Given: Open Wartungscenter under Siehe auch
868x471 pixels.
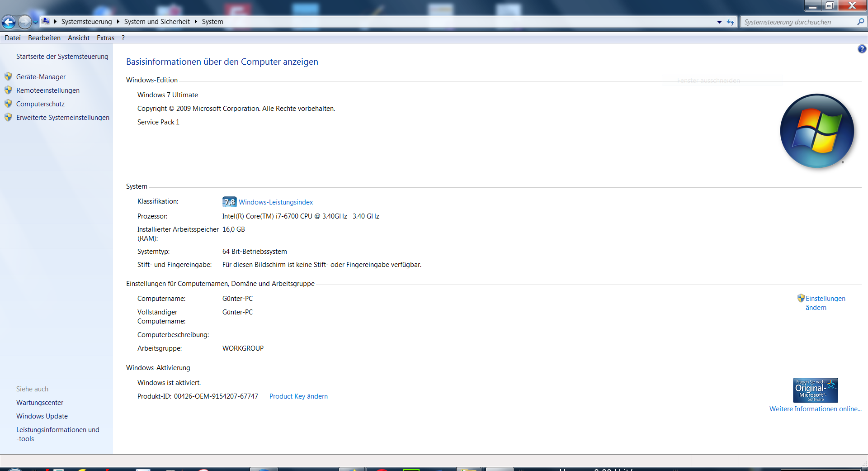Looking at the screenshot, I should (x=40, y=403).
